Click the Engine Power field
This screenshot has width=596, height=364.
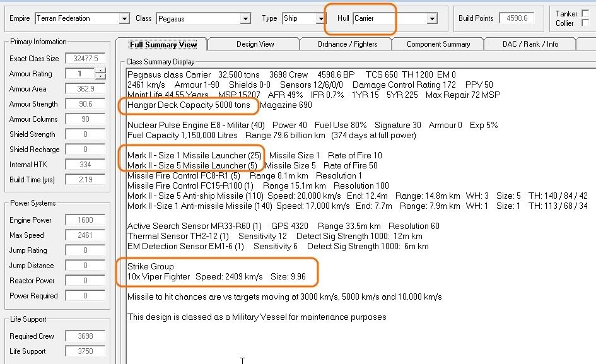85,220
